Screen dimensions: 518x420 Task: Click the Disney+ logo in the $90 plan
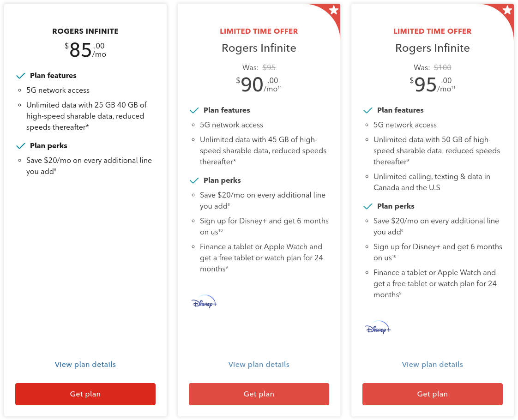point(204,302)
